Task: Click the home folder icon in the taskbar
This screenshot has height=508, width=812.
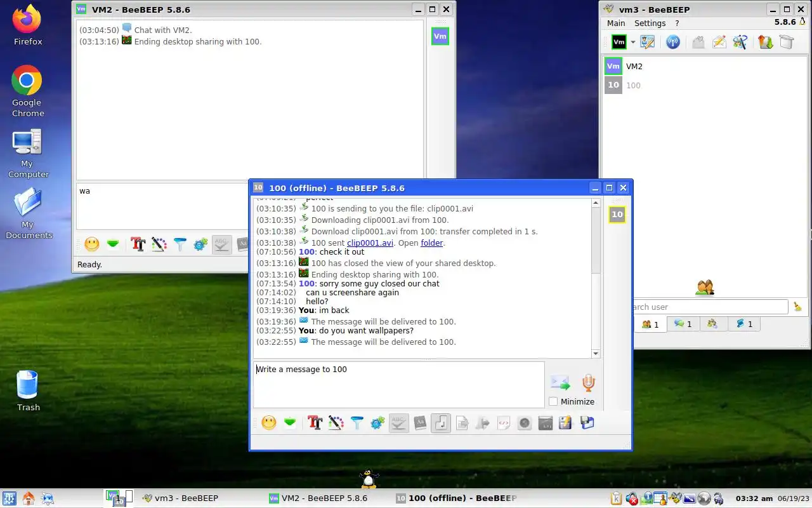Action: click(28, 498)
